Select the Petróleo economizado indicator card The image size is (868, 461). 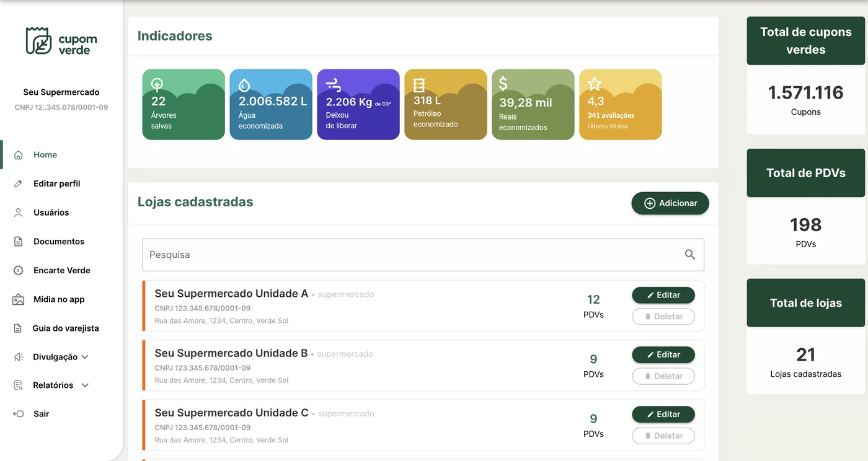coord(446,104)
